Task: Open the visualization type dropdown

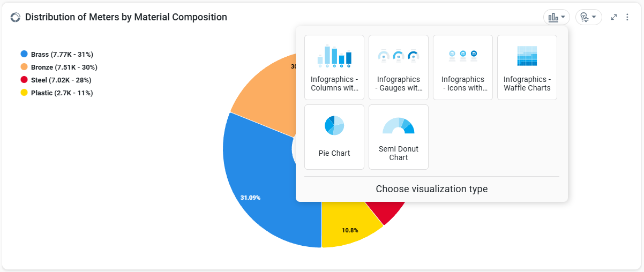Action: point(557,17)
